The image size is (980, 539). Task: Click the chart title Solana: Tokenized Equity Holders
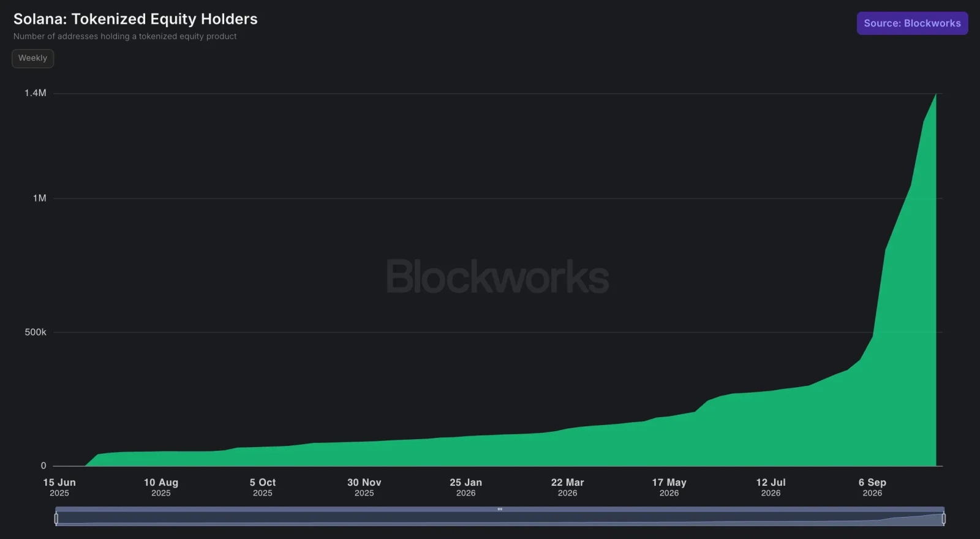click(135, 19)
